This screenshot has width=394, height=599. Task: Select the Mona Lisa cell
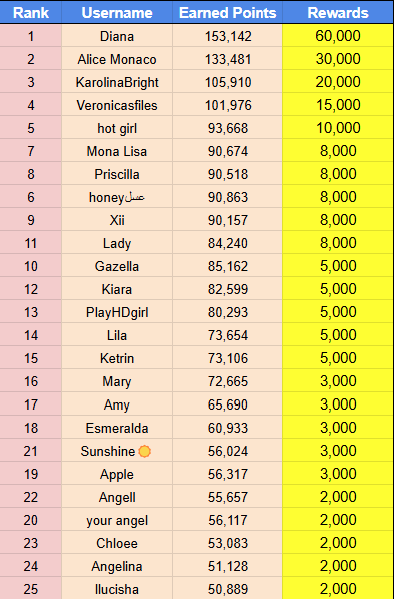117,151
